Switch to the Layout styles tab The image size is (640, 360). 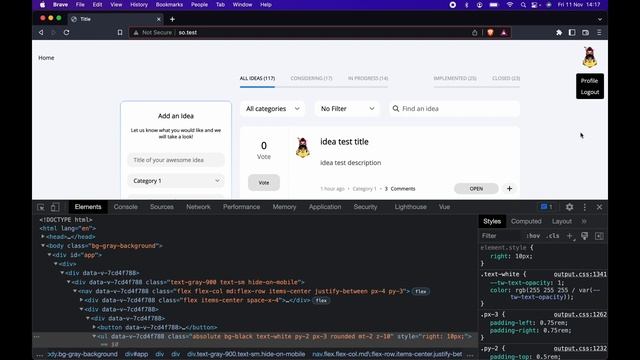click(562, 221)
